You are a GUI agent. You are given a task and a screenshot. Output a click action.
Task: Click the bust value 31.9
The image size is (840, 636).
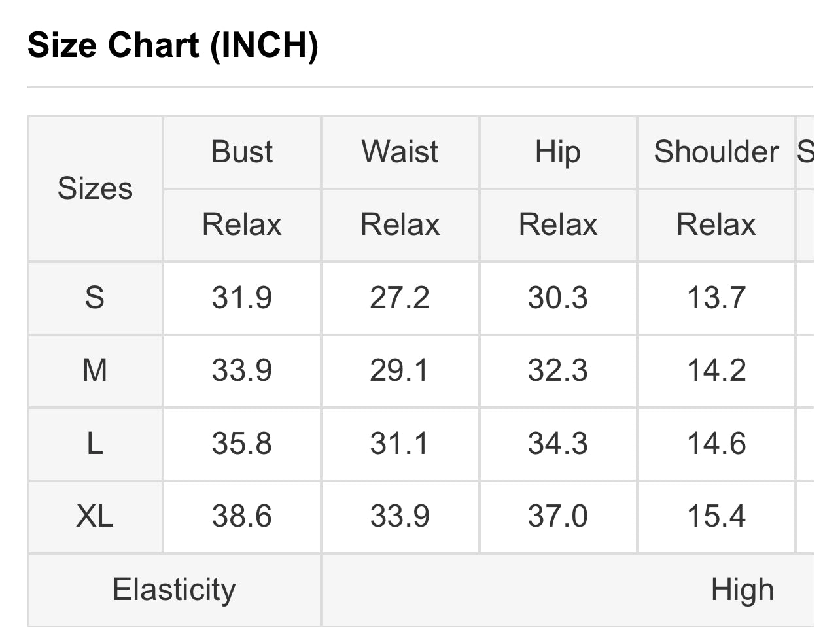pos(242,298)
